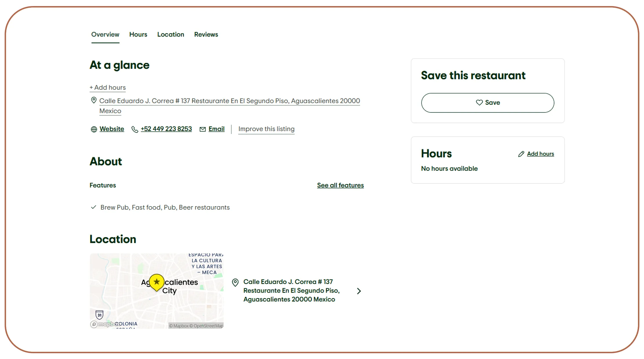Click See all features
Image resolution: width=644 pixels, height=359 pixels.
tap(340, 185)
